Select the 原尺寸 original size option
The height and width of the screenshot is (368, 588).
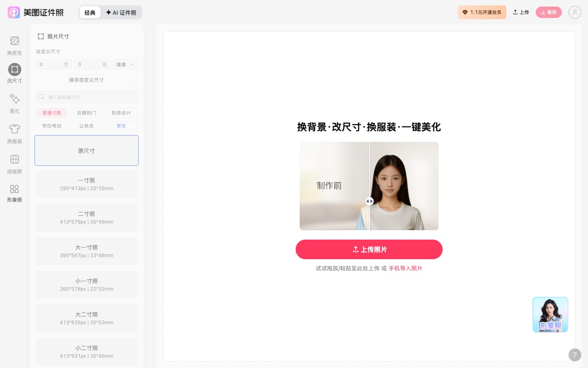click(x=87, y=150)
